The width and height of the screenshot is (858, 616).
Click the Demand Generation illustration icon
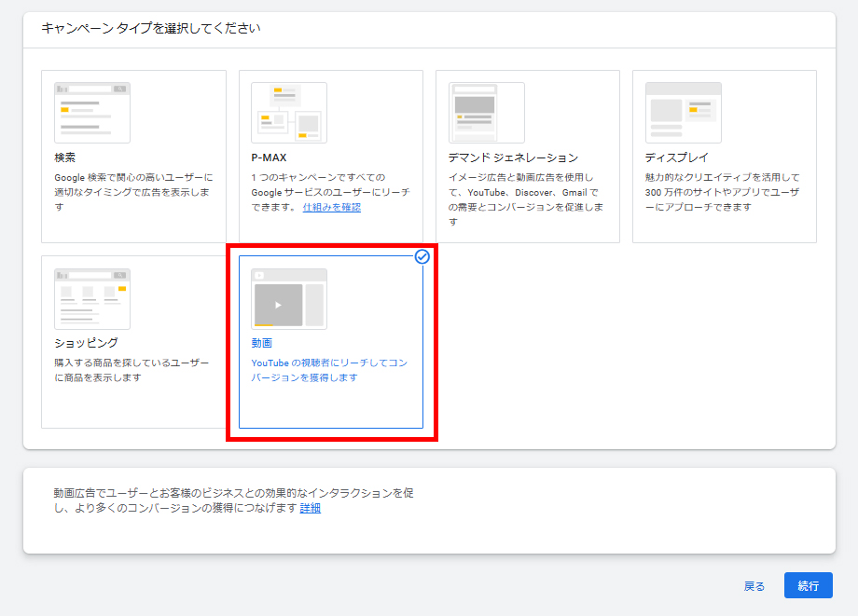click(486, 113)
